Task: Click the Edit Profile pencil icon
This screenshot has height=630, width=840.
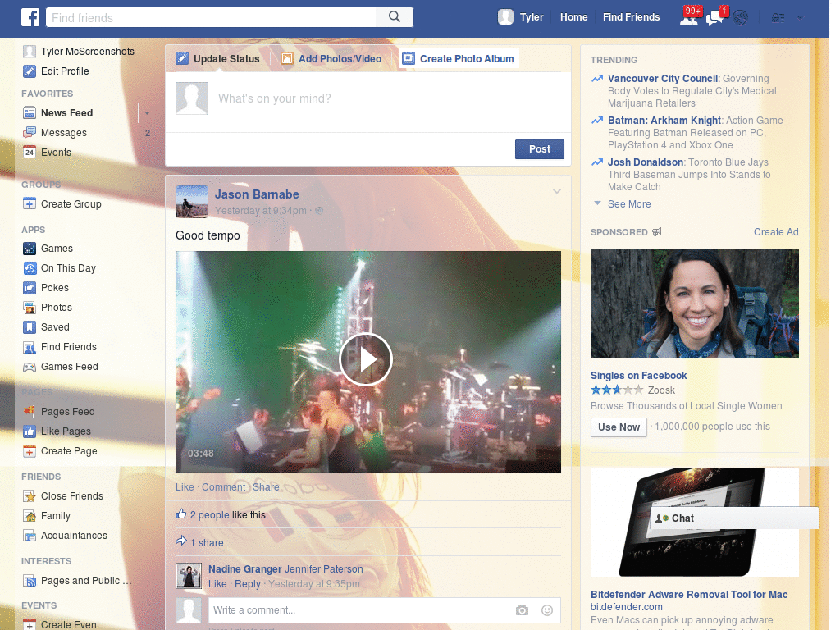Action: point(30,71)
